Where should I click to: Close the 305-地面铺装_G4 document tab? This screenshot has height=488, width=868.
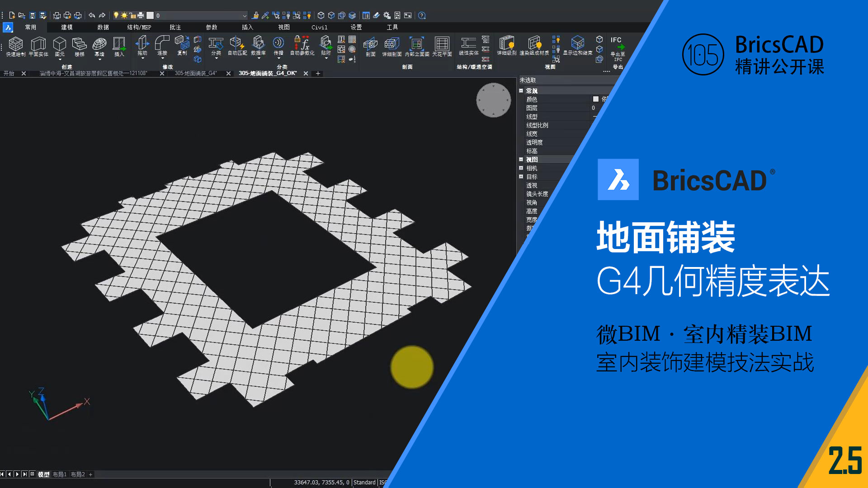(228, 73)
